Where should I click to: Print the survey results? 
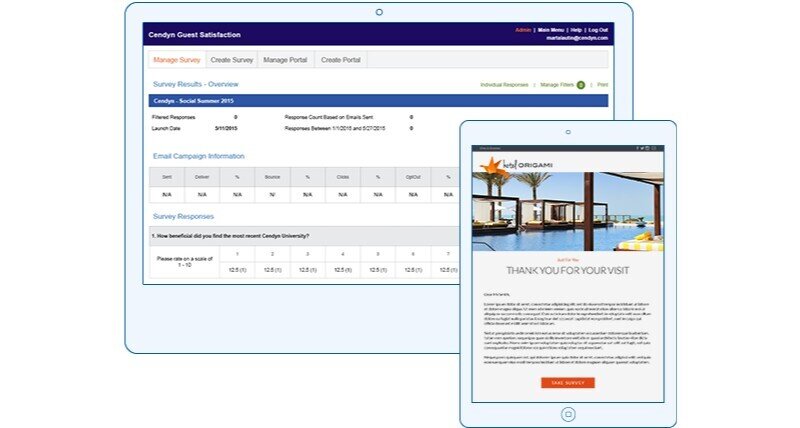pyautogui.click(x=602, y=85)
